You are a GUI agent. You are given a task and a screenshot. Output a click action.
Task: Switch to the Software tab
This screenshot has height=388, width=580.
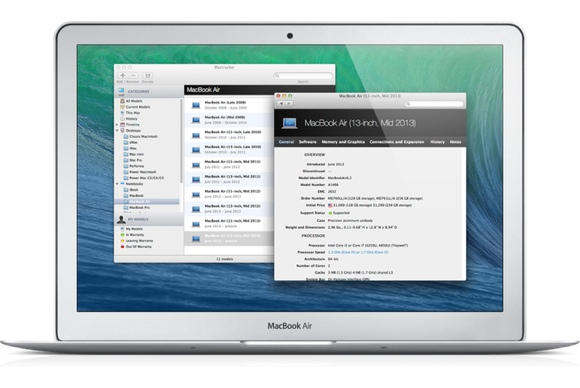pyautogui.click(x=307, y=142)
